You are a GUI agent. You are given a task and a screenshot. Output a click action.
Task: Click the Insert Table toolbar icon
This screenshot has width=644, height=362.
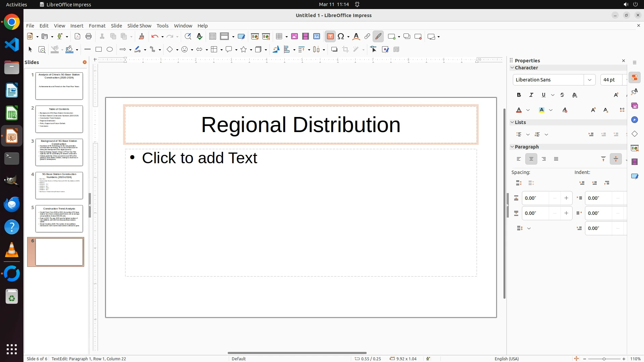(279, 37)
